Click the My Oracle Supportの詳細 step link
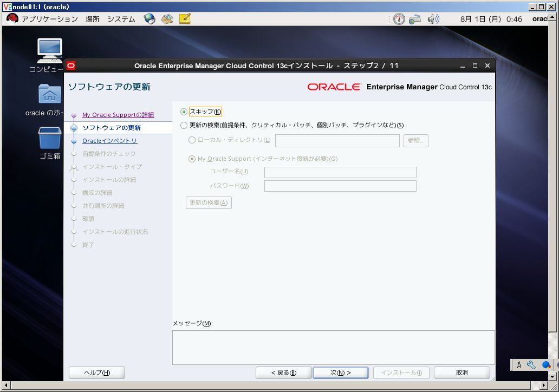This screenshot has height=392, width=559. 118,115
